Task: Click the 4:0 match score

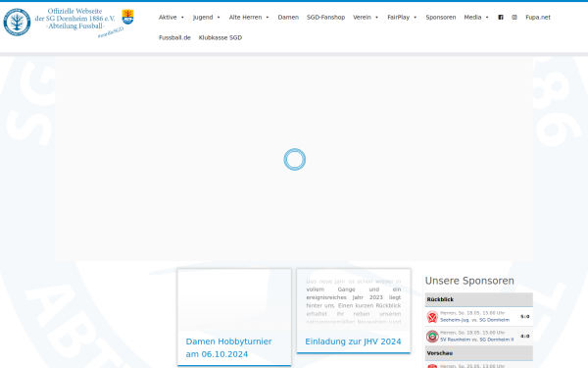Action: point(524,336)
